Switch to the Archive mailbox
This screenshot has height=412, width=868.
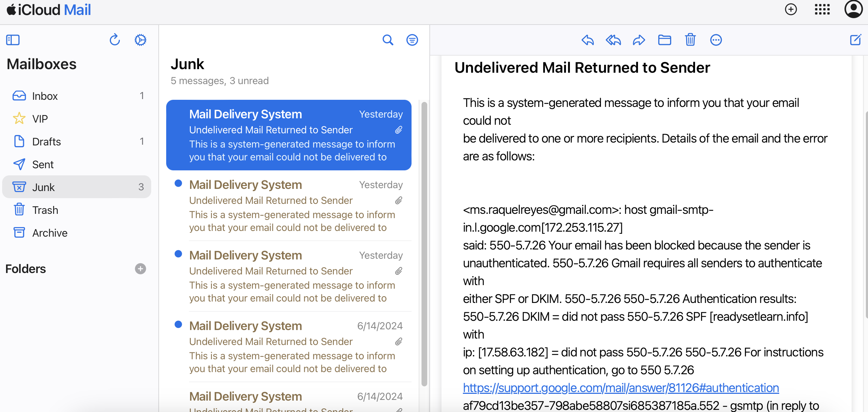coord(50,233)
